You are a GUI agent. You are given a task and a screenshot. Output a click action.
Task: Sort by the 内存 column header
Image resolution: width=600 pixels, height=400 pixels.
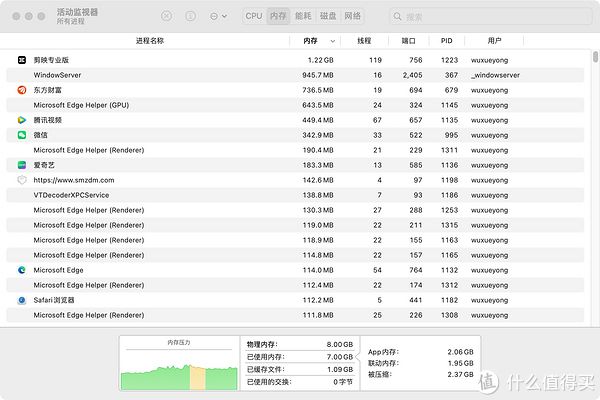[311, 41]
